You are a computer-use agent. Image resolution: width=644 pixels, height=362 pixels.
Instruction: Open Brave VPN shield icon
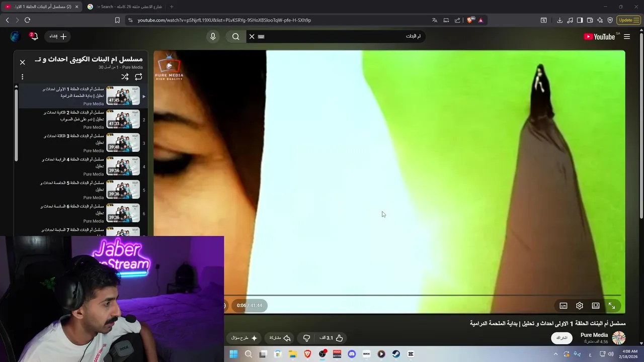[610, 20]
